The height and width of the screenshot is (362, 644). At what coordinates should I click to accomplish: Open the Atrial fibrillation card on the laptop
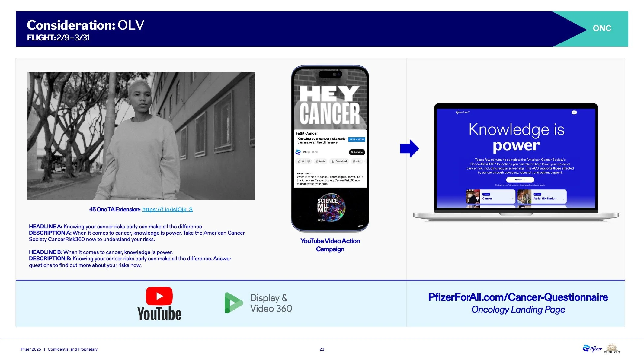[x=542, y=197]
